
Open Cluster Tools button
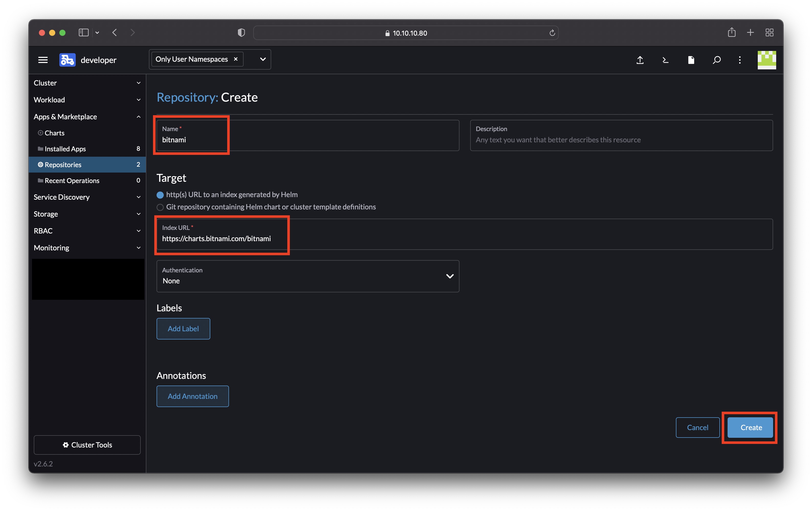point(87,445)
